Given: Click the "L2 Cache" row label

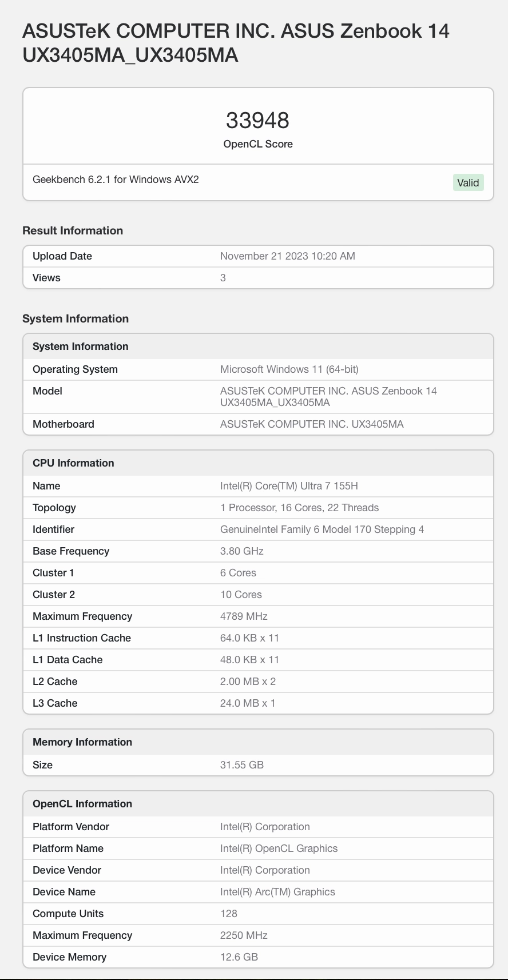Looking at the screenshot, I should pos(55,682).
